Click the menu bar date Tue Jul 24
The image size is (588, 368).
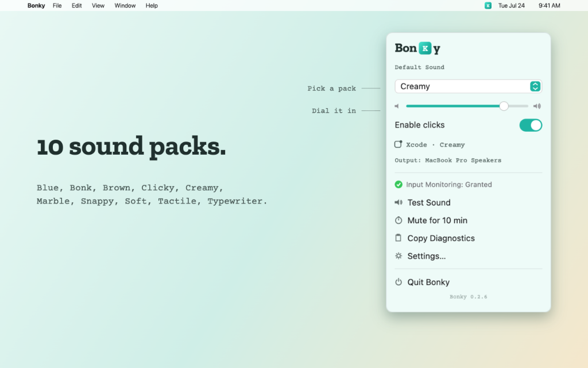pyautogui.click(x=512, y=6)
